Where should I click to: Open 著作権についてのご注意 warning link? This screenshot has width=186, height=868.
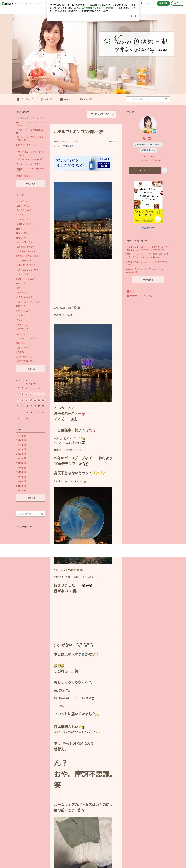point(139,296)
